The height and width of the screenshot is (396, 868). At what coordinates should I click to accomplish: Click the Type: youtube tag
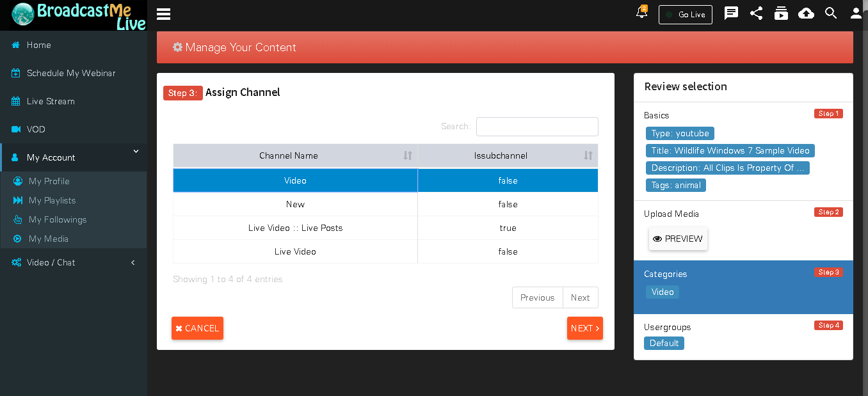680,133
